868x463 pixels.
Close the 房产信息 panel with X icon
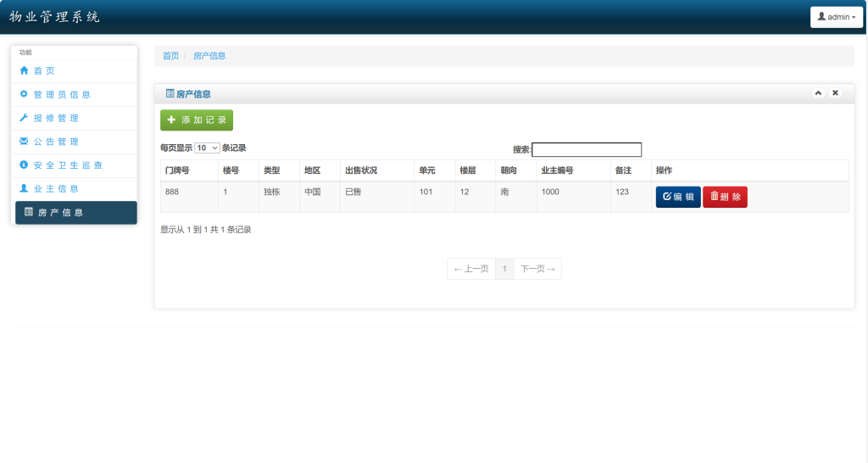click(x=835, y=93)
